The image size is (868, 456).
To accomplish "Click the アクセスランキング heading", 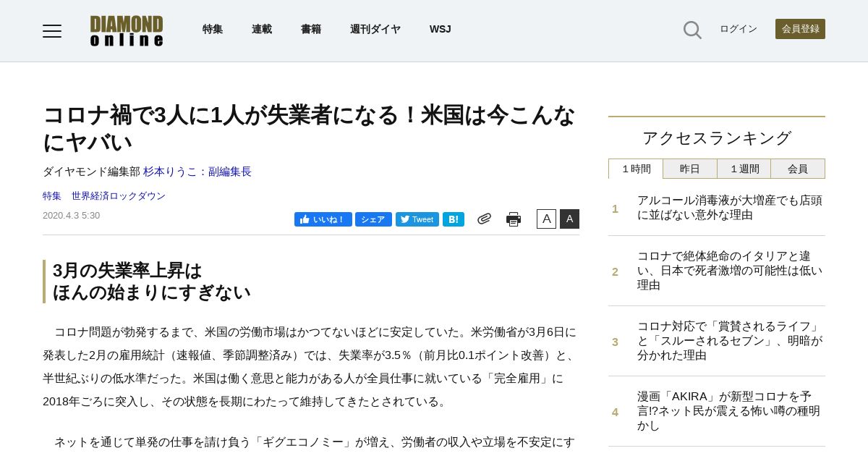I will (x=717, y=138).
